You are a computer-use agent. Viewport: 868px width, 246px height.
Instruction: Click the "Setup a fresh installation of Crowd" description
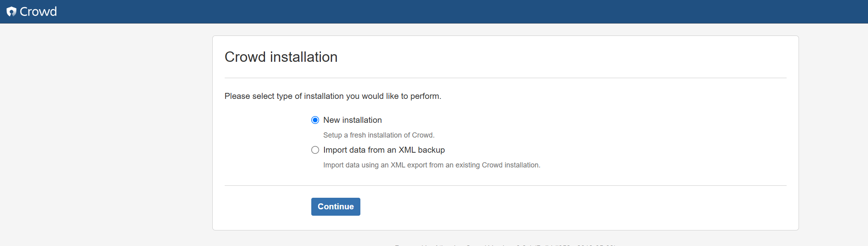pyautogui.click(x=379, y=135)
